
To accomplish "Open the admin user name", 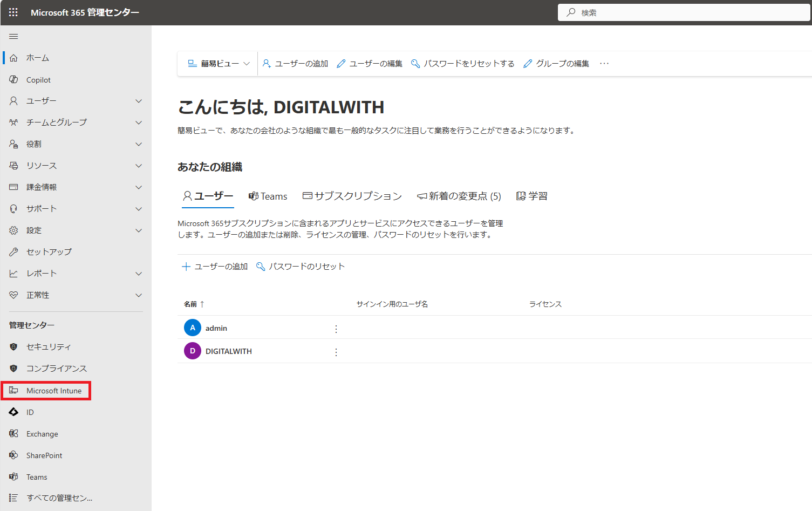I will click(x=216, y=328).
